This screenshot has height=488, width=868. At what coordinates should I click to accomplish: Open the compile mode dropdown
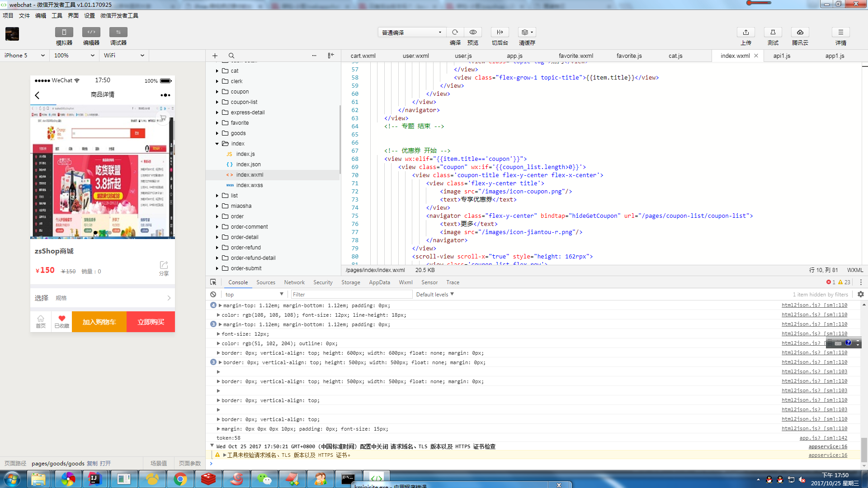412,33
